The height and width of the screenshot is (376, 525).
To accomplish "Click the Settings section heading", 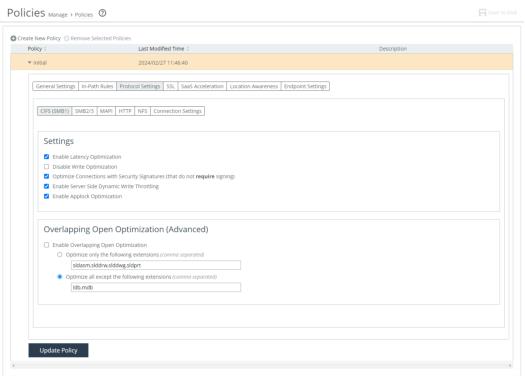I will (59, 141).
